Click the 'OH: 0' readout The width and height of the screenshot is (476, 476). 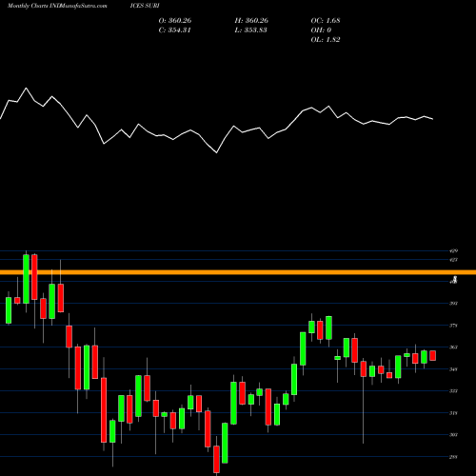pyautogui.click(x=321, y=30)
